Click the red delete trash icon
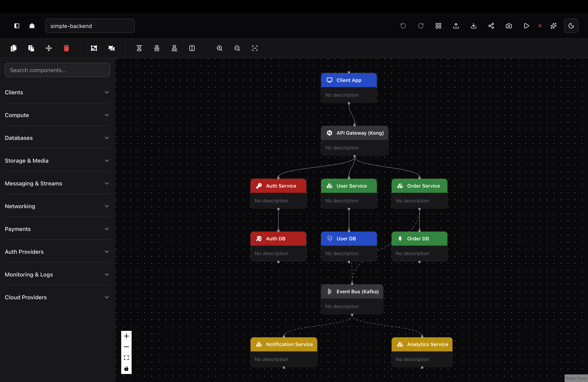This screenshot has width=588, height=382. point(66,48)
